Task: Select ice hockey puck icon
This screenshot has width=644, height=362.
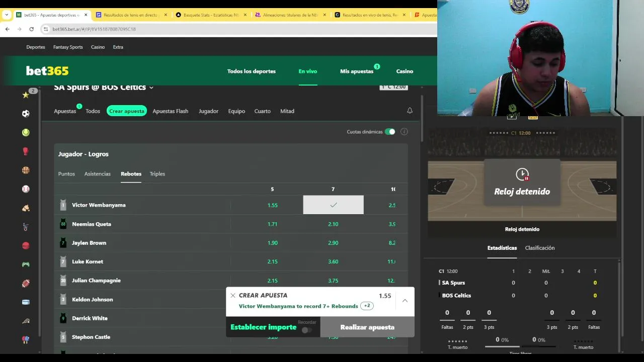Action: click(26, 302)
